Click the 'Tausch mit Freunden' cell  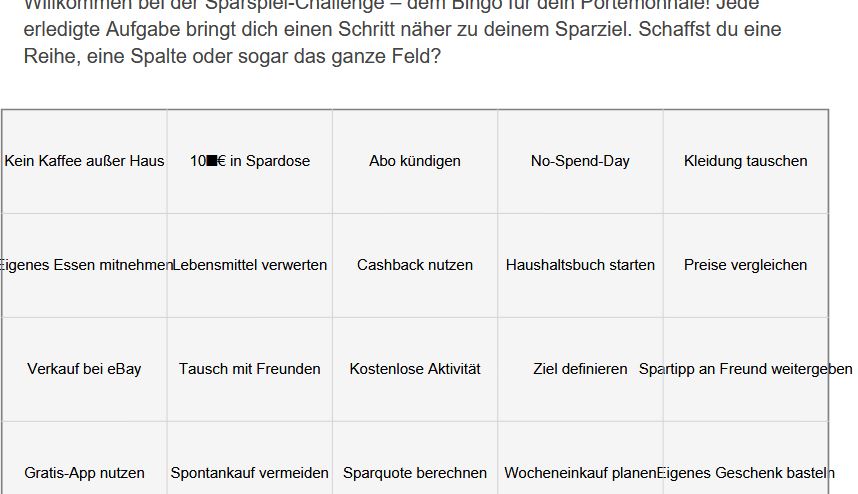point(250,369)
